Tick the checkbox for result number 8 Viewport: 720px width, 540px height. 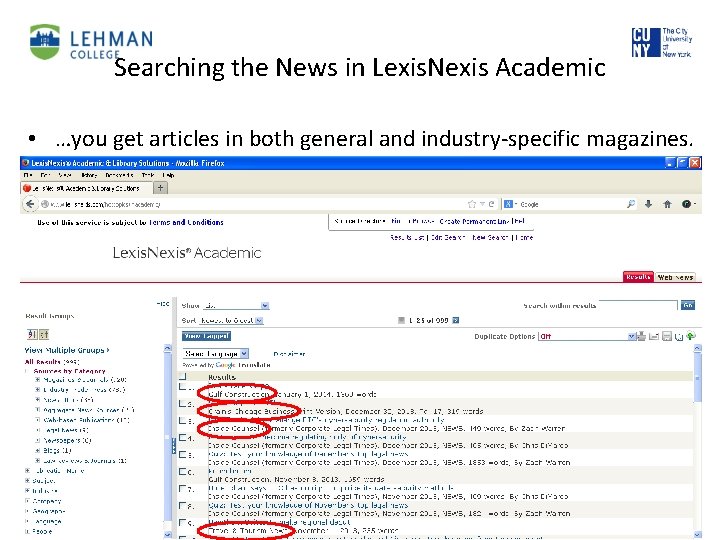coord(183,505)
